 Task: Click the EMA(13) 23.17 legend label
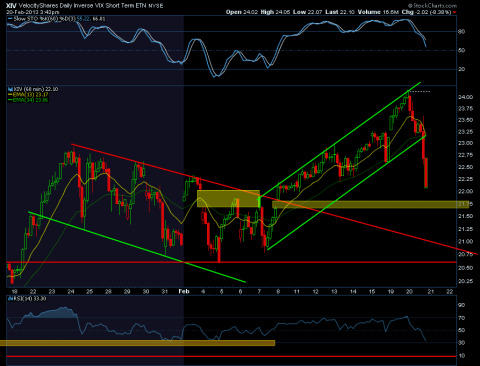pos(31,95)
